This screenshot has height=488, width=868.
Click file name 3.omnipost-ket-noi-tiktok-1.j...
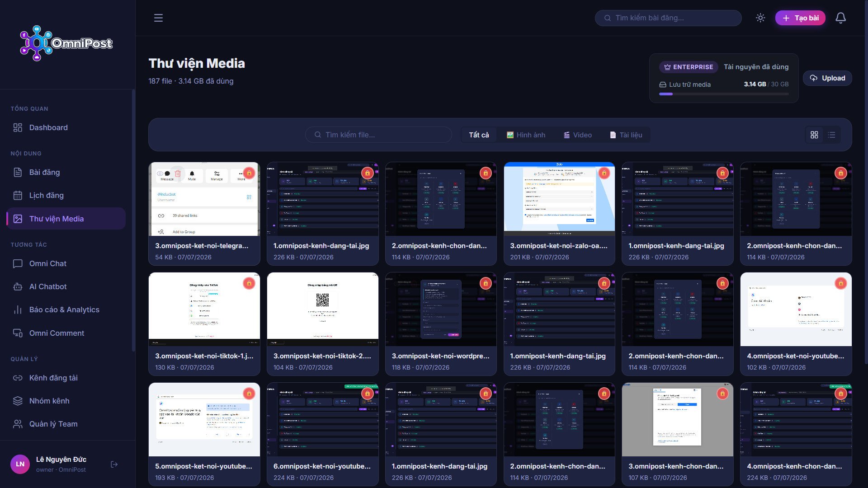204,356
